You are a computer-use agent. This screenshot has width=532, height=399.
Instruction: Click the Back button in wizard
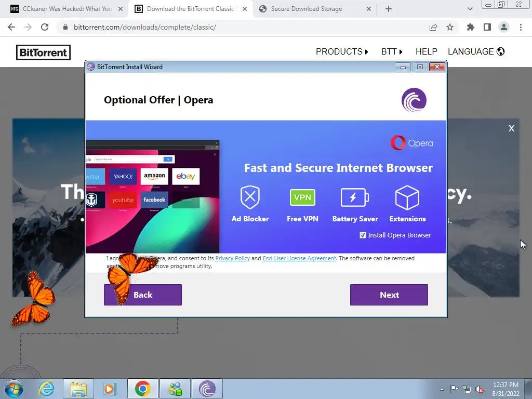click(143, 295)
